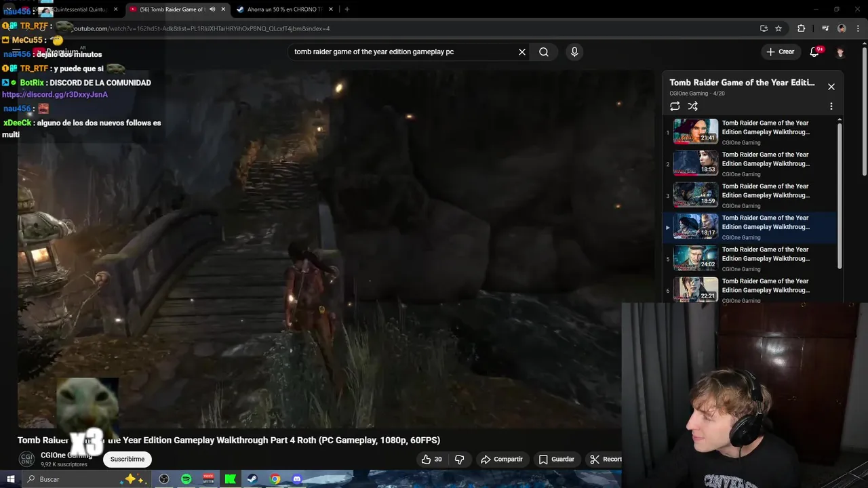The image size is (868, 488).
Task: Close the Tomb Raider YouTube tab
Action: 223,9
